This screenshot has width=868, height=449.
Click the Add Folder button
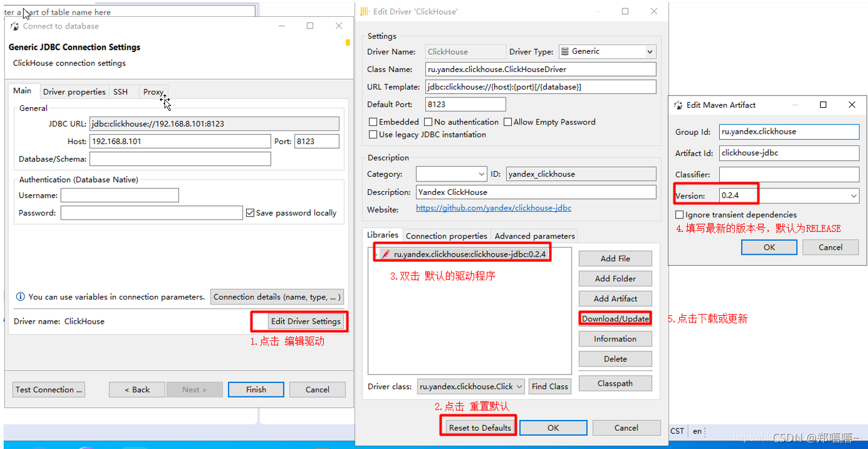(615, 279)
